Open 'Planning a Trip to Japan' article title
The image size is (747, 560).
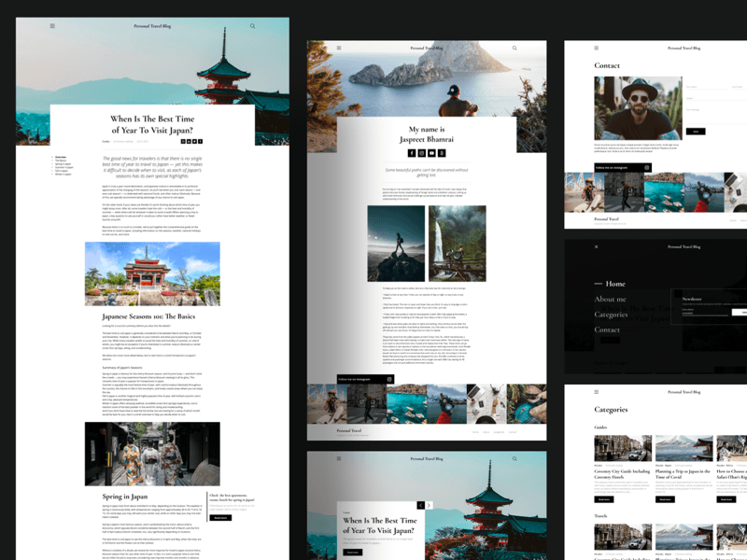tap(683, 474)
